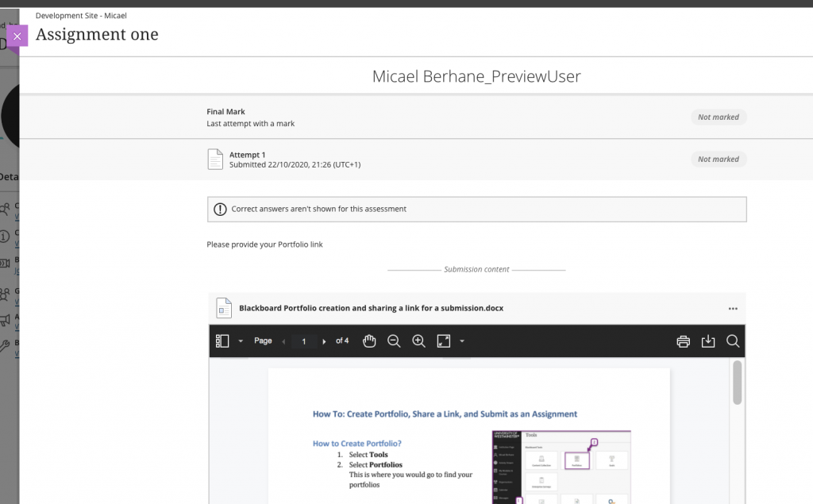813x504 pixels.
Task: Go to previous page in document viewer
Action: tap(283, 341)
